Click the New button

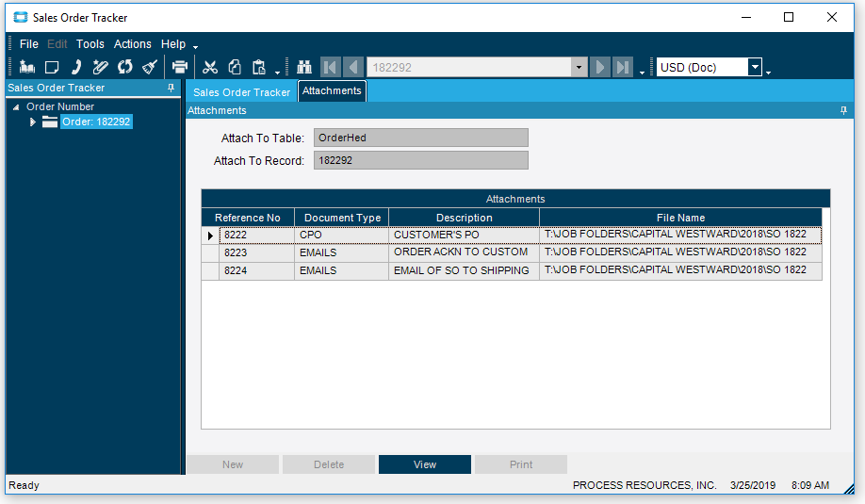coord(233,464)
